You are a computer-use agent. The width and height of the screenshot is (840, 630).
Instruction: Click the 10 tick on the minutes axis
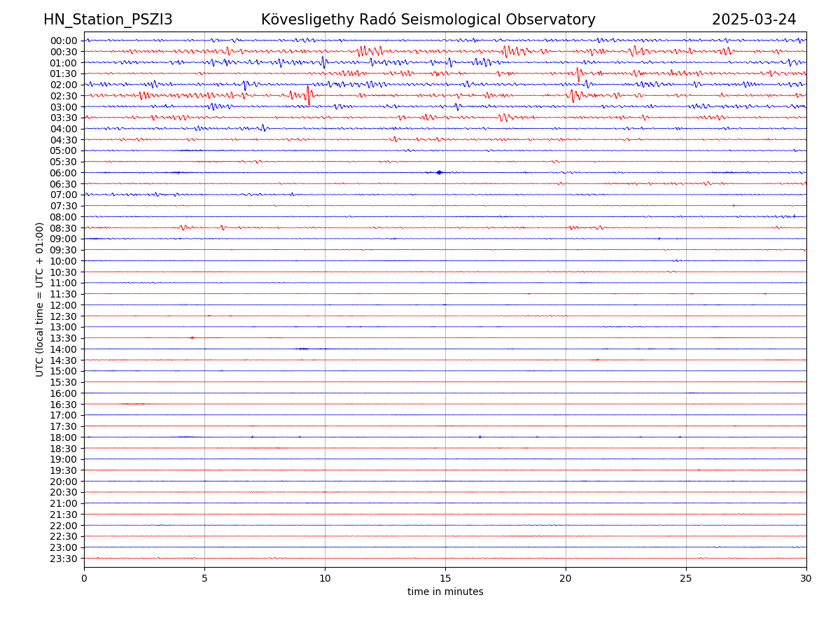[x=325, y=579]
